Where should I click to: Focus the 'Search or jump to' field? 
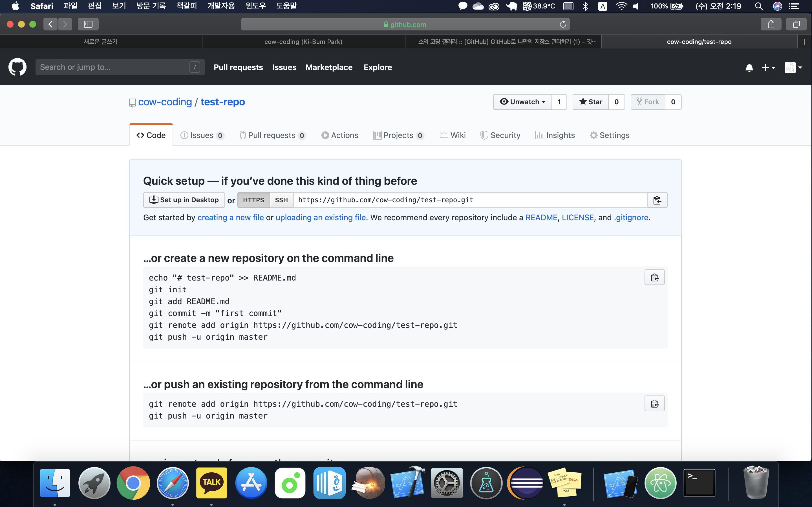(114, 67)
